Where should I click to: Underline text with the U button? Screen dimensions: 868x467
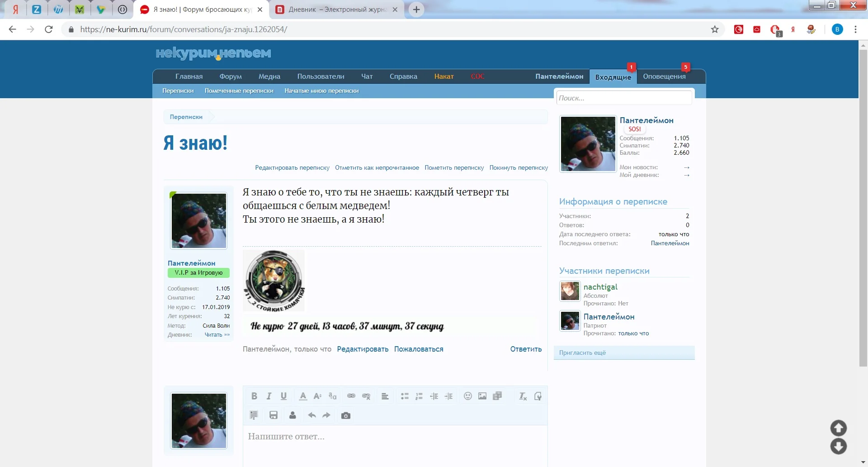click(283, 396)
